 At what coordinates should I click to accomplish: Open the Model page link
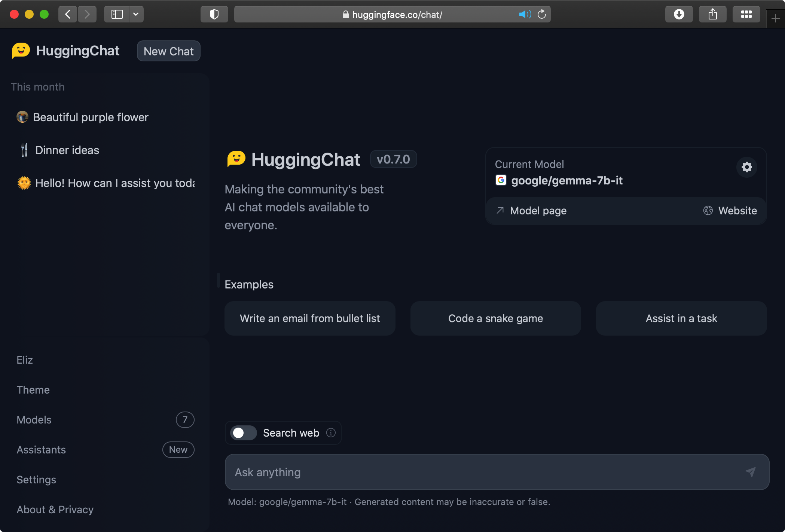(538, 211)
